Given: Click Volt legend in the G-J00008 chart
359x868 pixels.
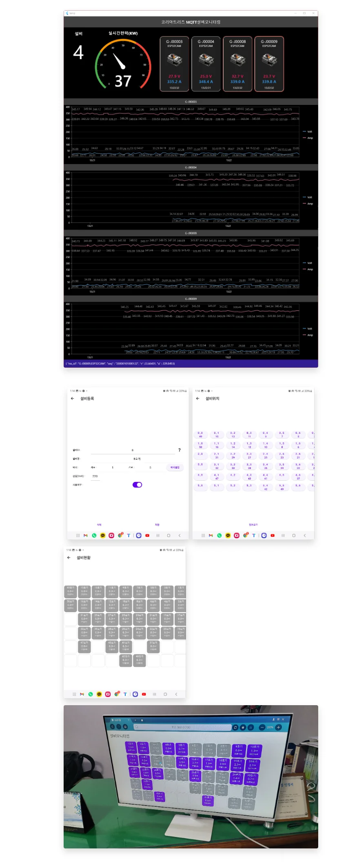Looking at the screenshot, I should pos(308,263).
